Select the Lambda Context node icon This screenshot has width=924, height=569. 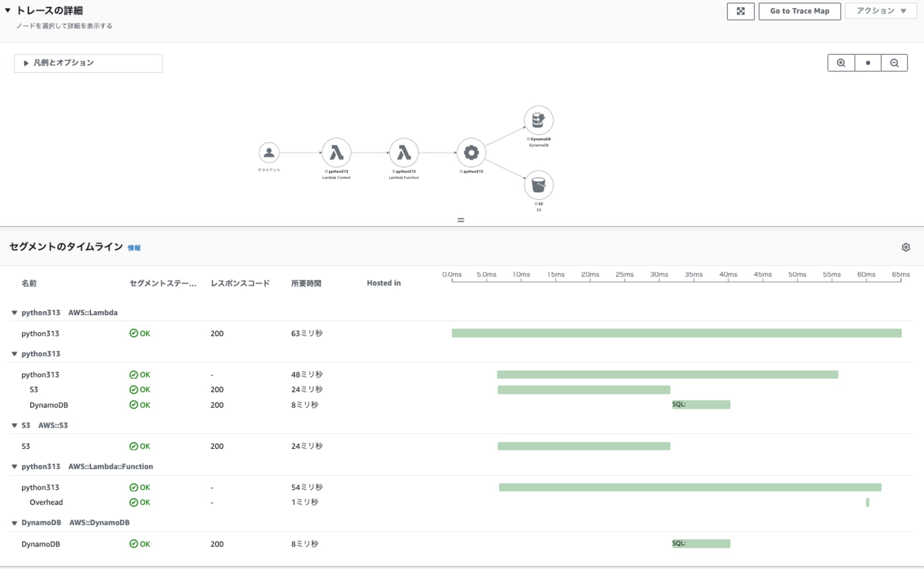336,153
